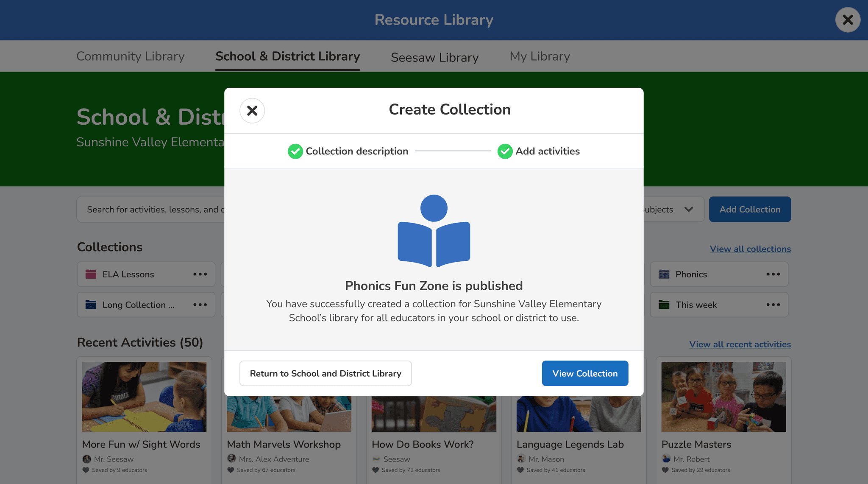Switch to Community Library tab
The width and height of the screenshot is (868, 484).
click(x=131, y=56)
